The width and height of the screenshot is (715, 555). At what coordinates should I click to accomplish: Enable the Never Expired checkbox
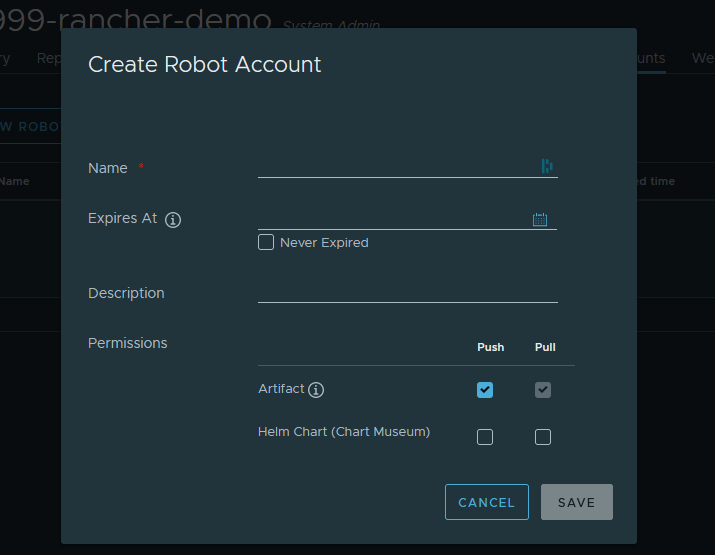(266, 242)
